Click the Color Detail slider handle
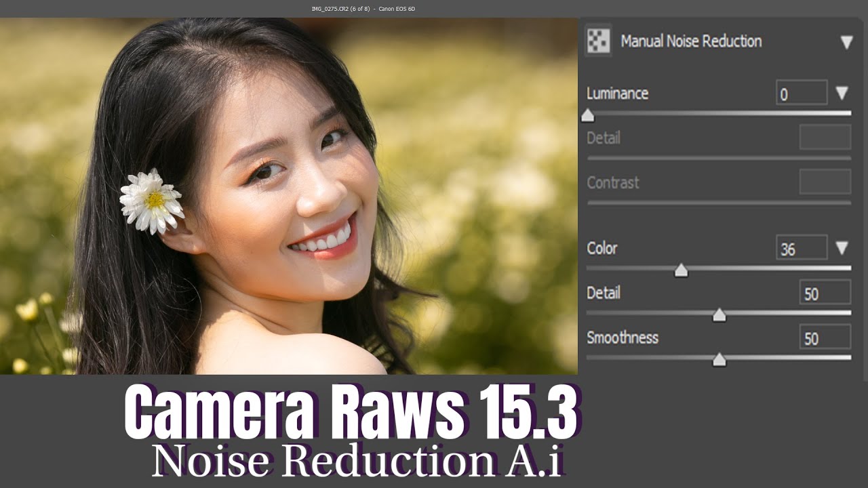 [x=719, y=315]
